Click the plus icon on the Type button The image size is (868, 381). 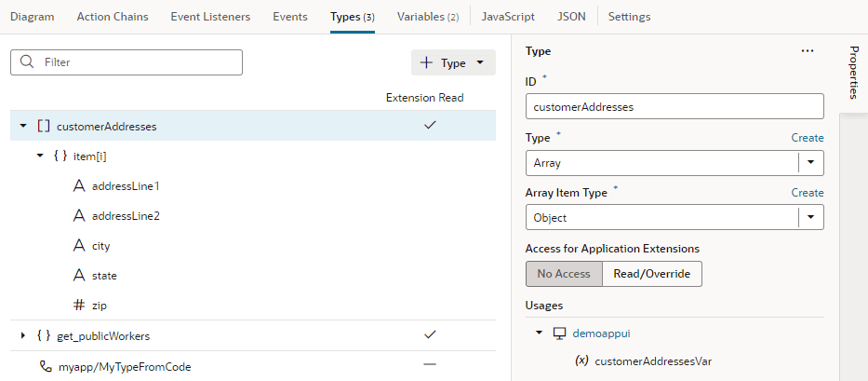click(x=426, y=62)
